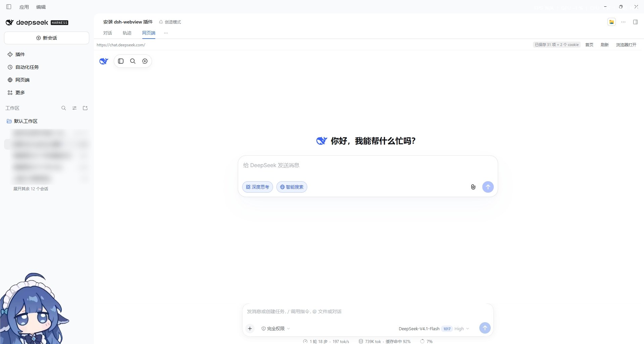Click the 1 轮 18 步 status
This screenshot has height=344, width=644.
[x=326, y=341]
